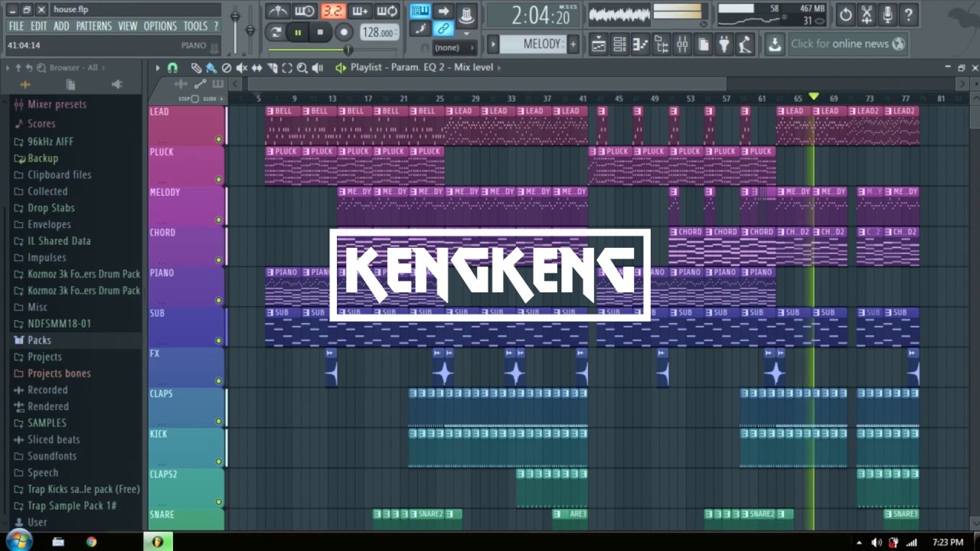Mute the LEAD track
The height and width of the screenshot is (551, 980).
pos(218,139)
